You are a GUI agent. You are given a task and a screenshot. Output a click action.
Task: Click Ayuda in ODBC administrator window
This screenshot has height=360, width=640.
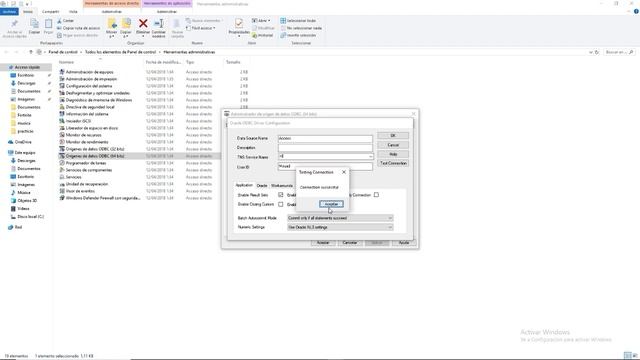[403, 242]
